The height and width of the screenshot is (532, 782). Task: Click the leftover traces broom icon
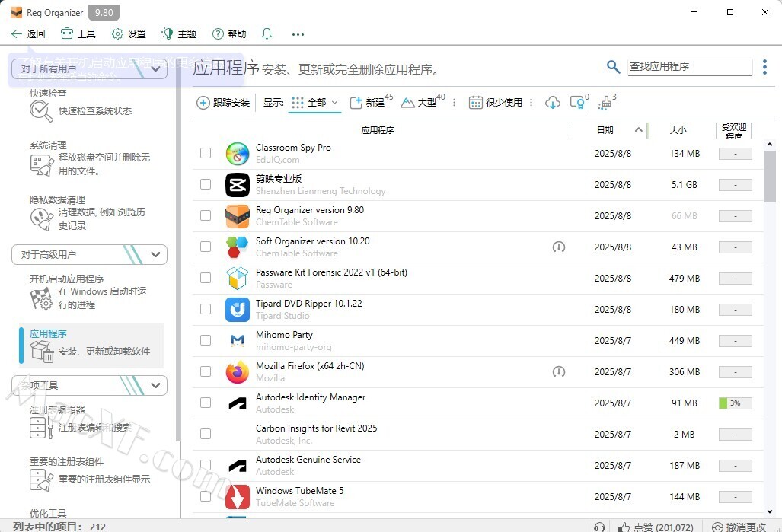(x=607, y=102)
